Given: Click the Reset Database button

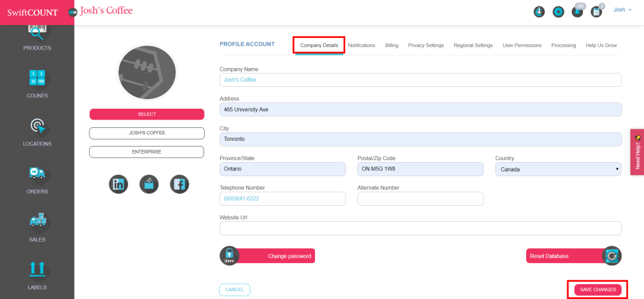Looking at the screenshot, I should coord(565,256).
